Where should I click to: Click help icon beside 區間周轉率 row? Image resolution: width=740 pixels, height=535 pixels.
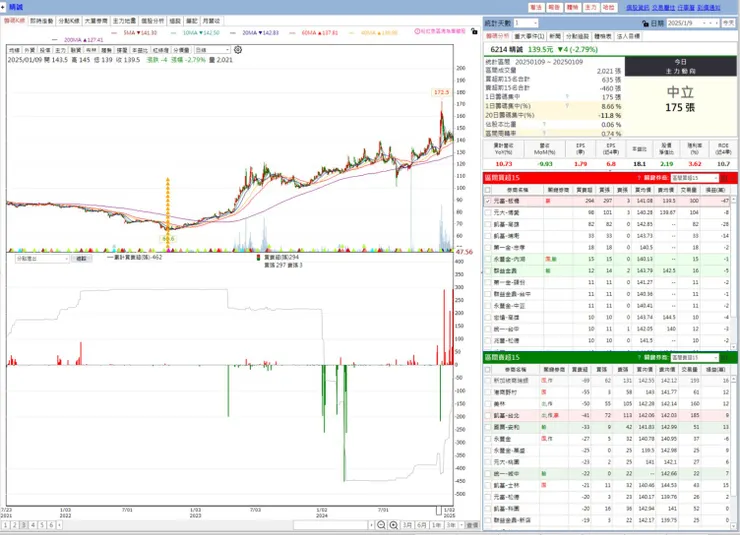(x=544, y=134)
